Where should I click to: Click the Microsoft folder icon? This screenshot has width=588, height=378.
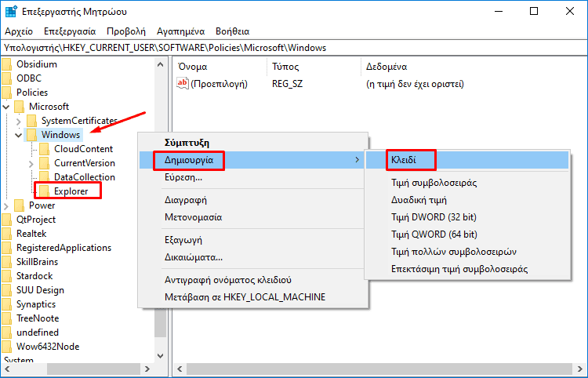pos(19,107)
